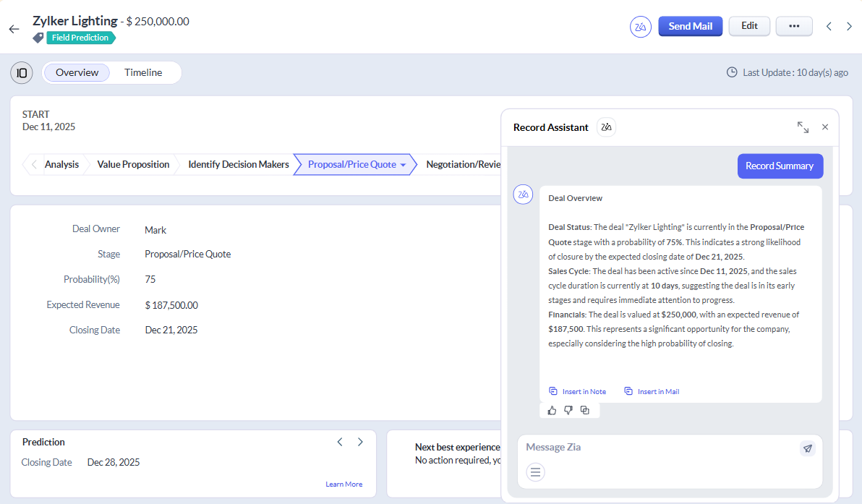Select the Negotiation/Review stage
Image resolution: width=862 pixels, height=504 pixels.
(464, 164)
